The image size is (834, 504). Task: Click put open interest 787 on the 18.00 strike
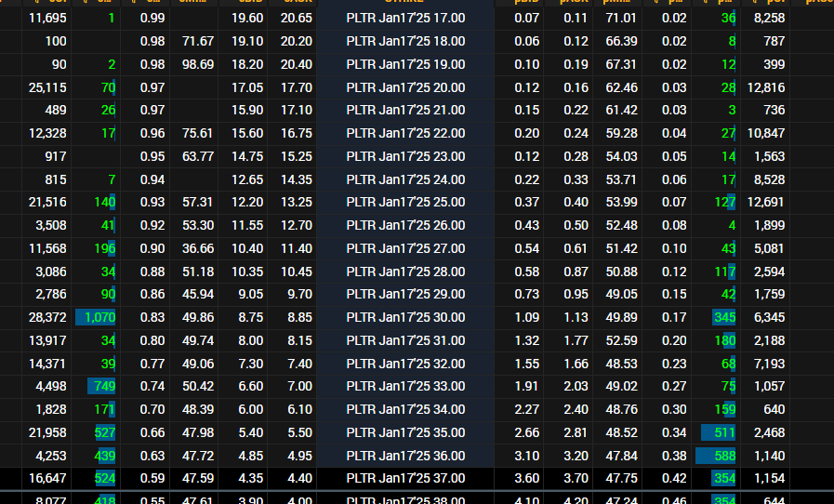[x=774, y=42]
